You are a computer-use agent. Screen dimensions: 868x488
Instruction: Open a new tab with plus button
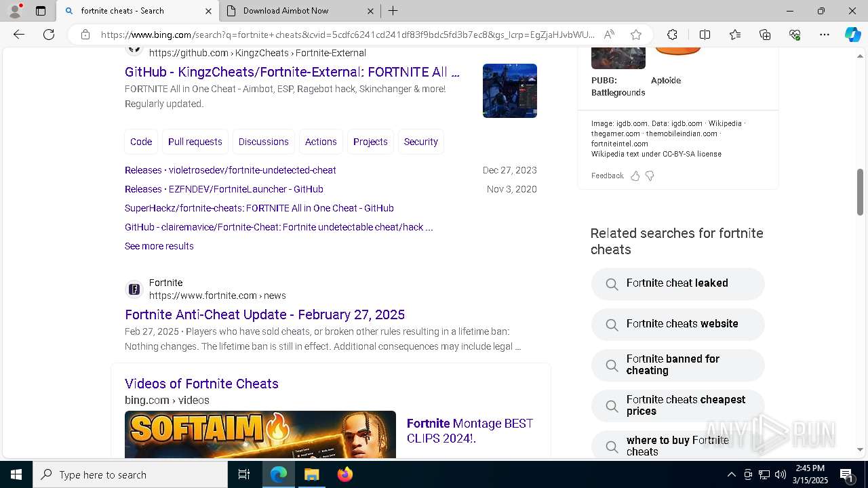393,11
